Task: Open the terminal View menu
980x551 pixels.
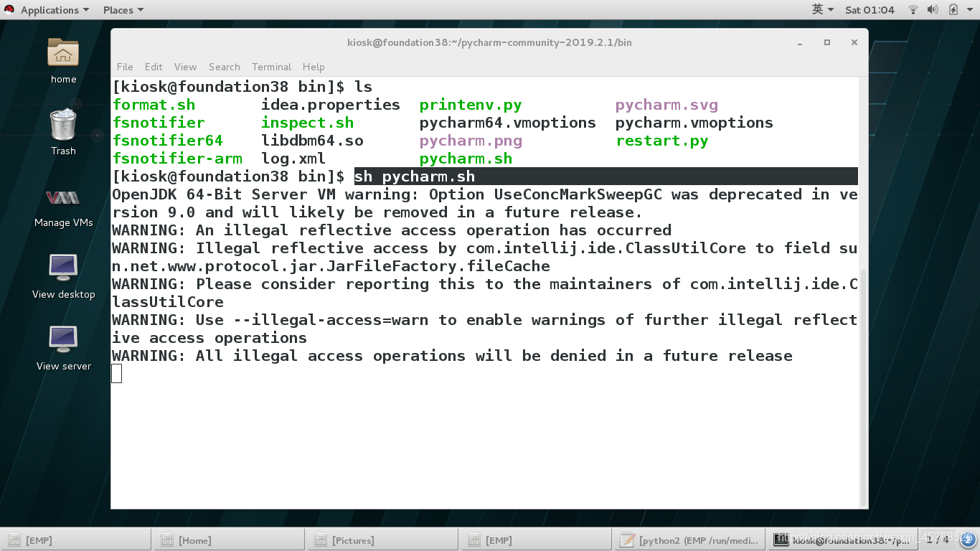Action: [x=185, y=67]
